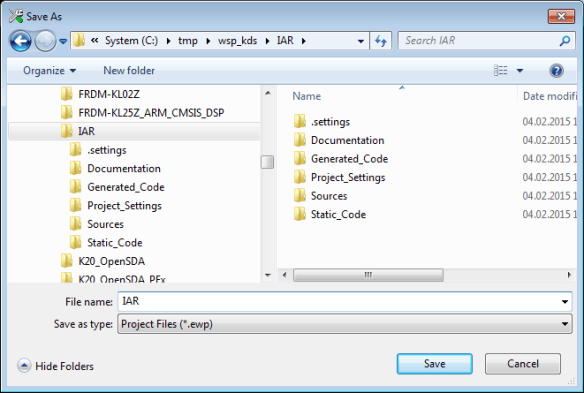The height and width of the screenshot is (393, 584).
Task: Click Sources folder icon in file list
Action: 300,195
